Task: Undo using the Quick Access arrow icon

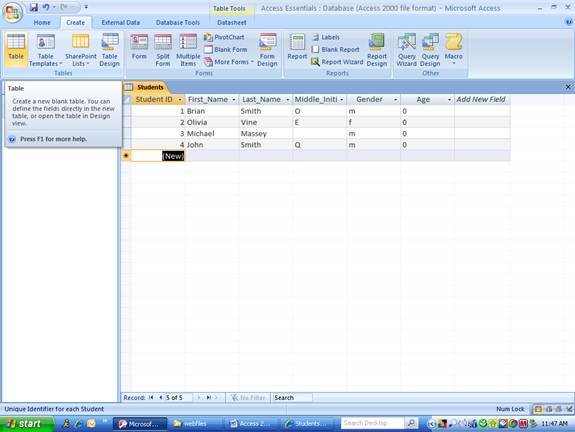Action: tap(46, 7)
